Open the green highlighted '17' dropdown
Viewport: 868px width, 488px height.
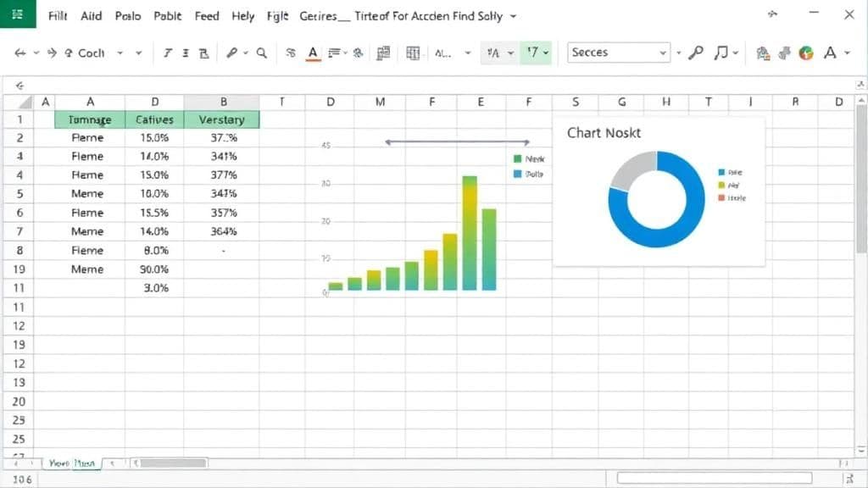coord(536,53)
